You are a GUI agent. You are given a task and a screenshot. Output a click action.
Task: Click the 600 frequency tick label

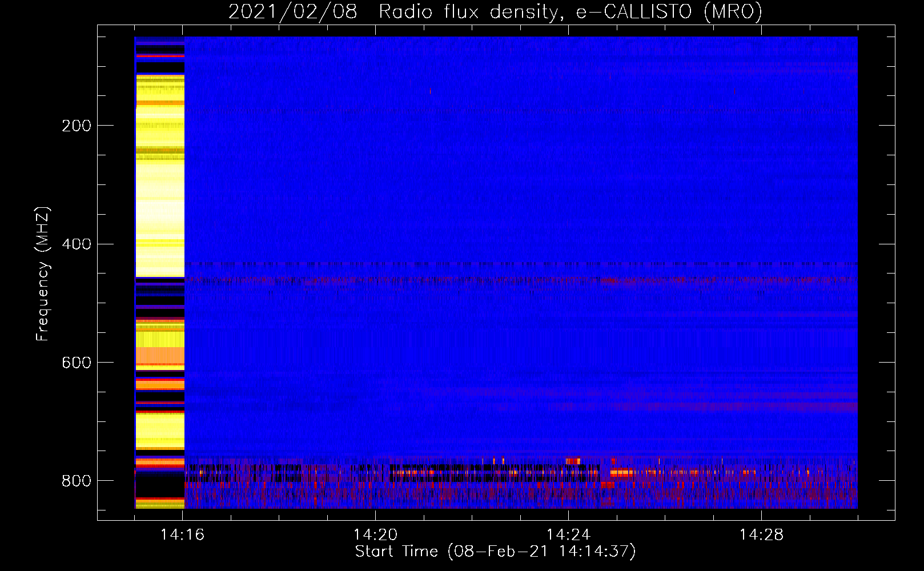(77, 363)
